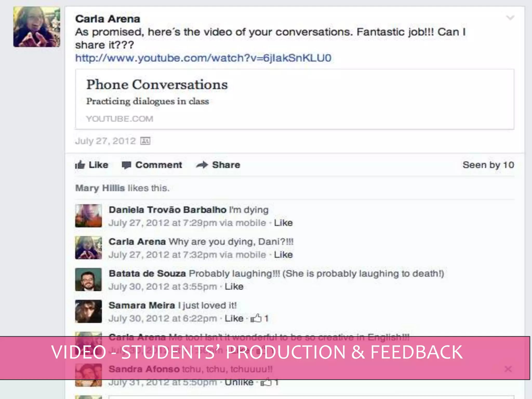Like the 'Why are you dying, Dani?' comment
Viewport: 532px width, 399px height.
pyautogui.click(x=283, y=255)
